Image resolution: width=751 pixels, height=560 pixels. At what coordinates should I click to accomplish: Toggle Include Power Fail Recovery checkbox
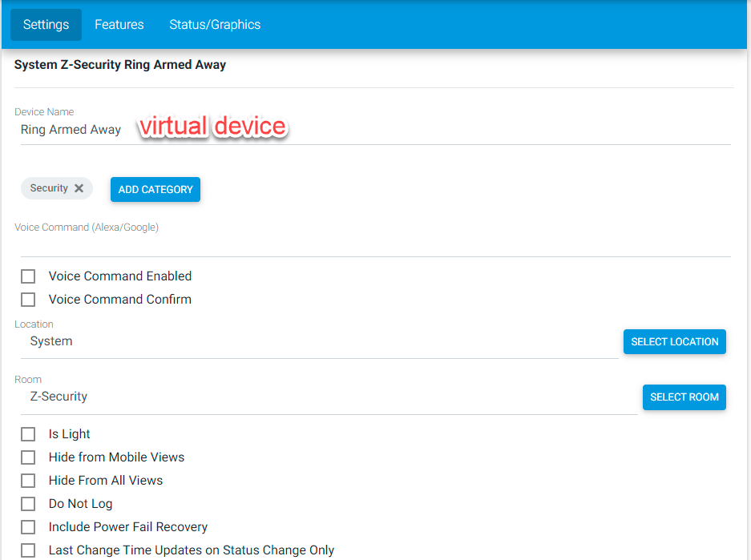(x=28, y=527)
